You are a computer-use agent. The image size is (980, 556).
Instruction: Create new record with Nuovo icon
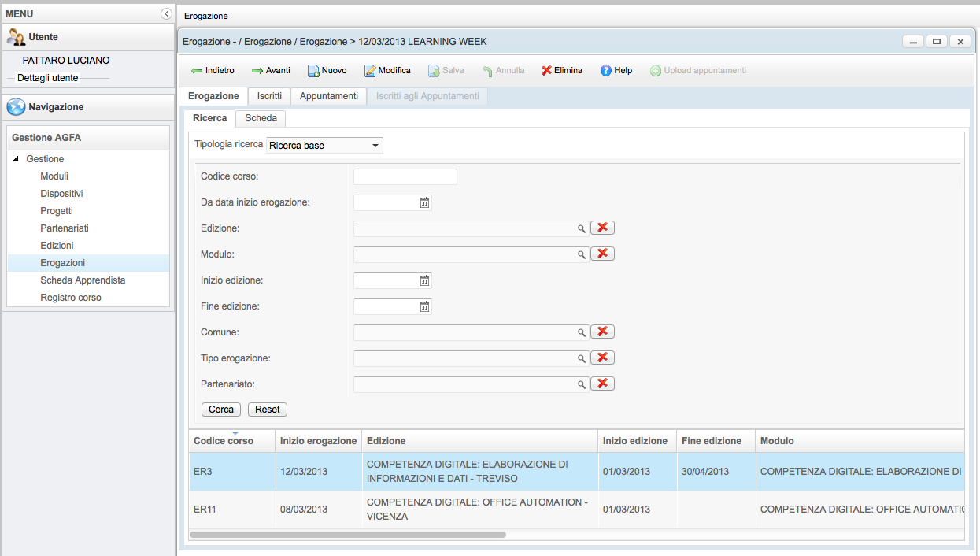point(313,71)
